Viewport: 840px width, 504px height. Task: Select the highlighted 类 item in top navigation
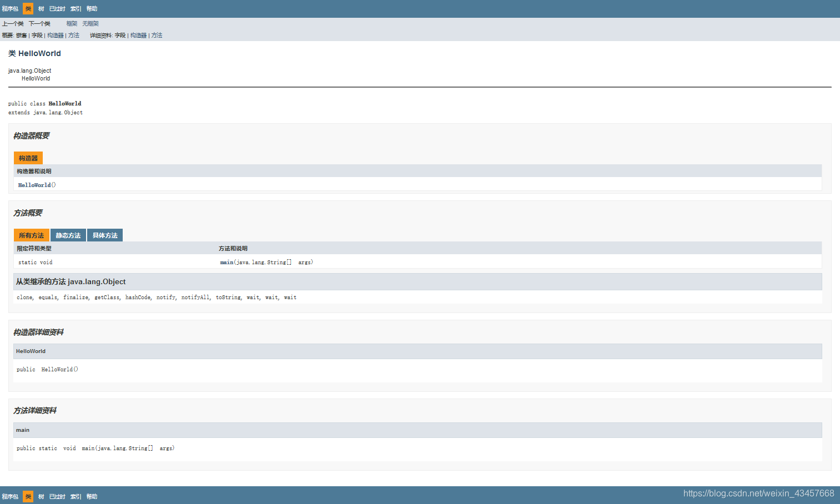[x=28, y=9]
